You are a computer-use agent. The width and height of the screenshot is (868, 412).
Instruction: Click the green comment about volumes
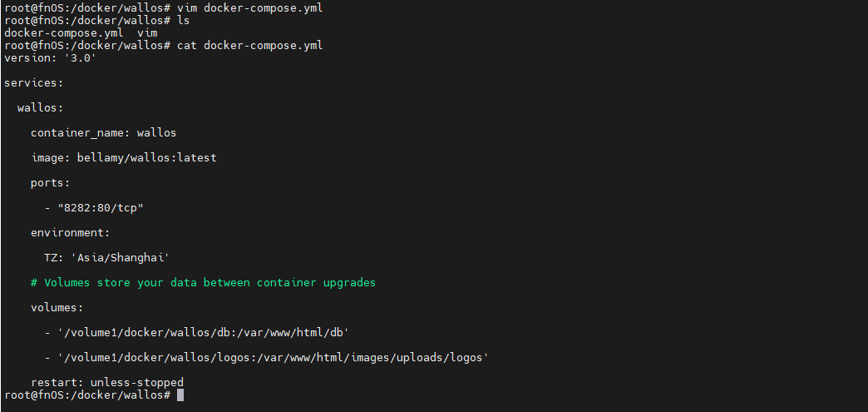click(x=203, y=283)
